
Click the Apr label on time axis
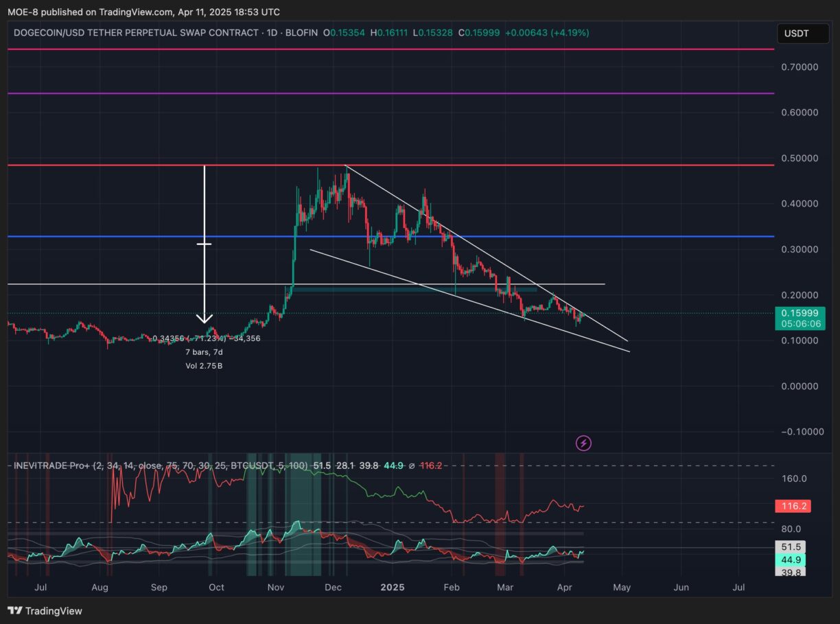564,588
